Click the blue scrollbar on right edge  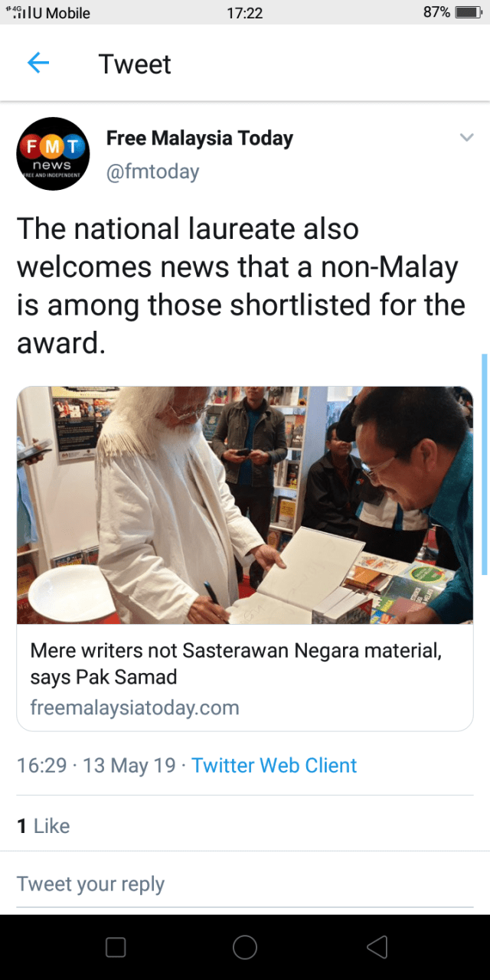484,464
